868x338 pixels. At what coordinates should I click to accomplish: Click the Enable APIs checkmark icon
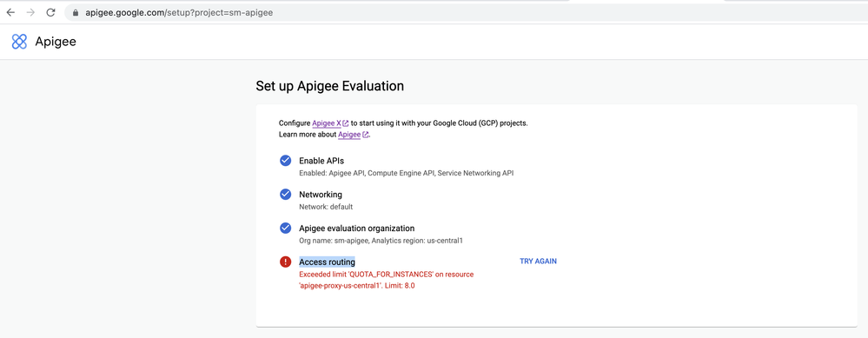(x=286, y=161)
